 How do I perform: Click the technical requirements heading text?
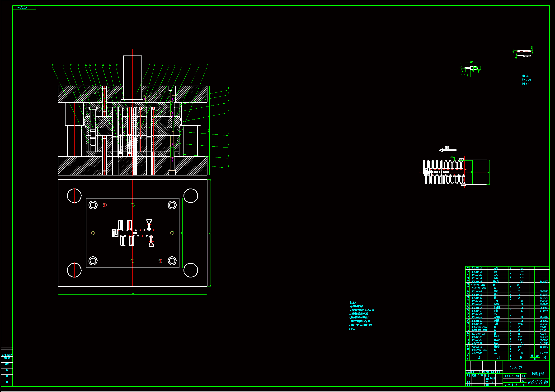click(x=353, y=302)
